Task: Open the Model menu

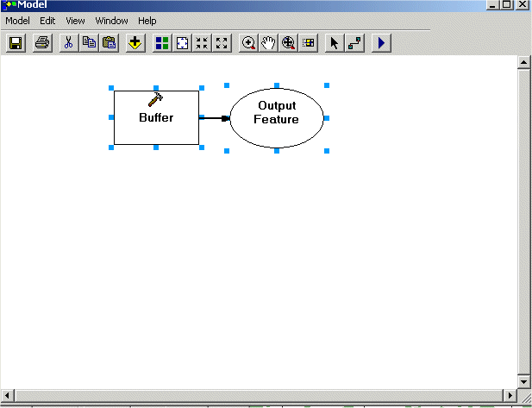Action: point(17,21)
